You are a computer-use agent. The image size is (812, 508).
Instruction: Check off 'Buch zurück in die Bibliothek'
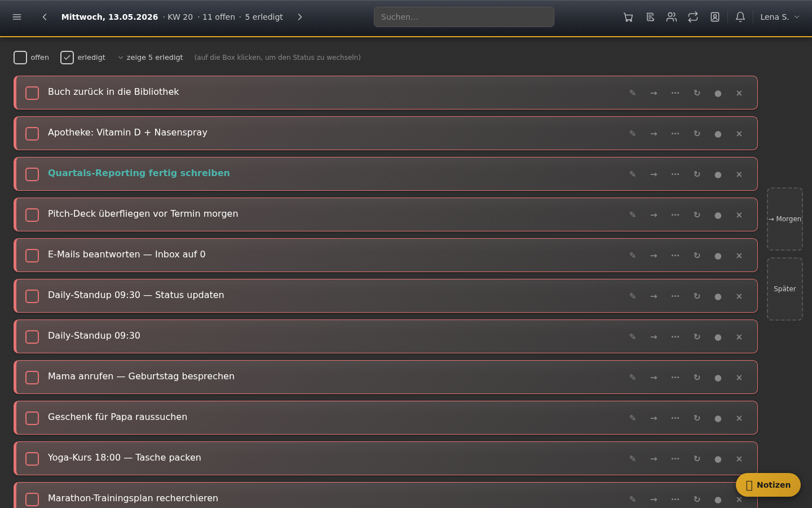(x=32, y=93)
